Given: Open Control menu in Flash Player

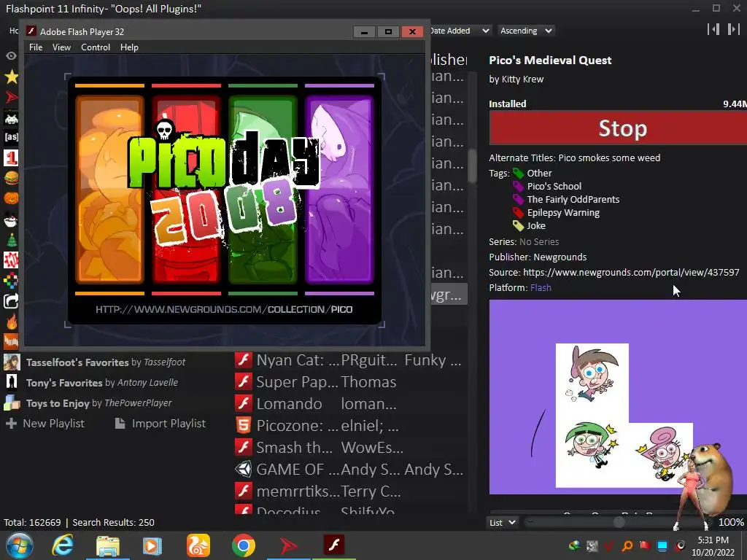Looking at the screenshot, I should tap(96, 47).
